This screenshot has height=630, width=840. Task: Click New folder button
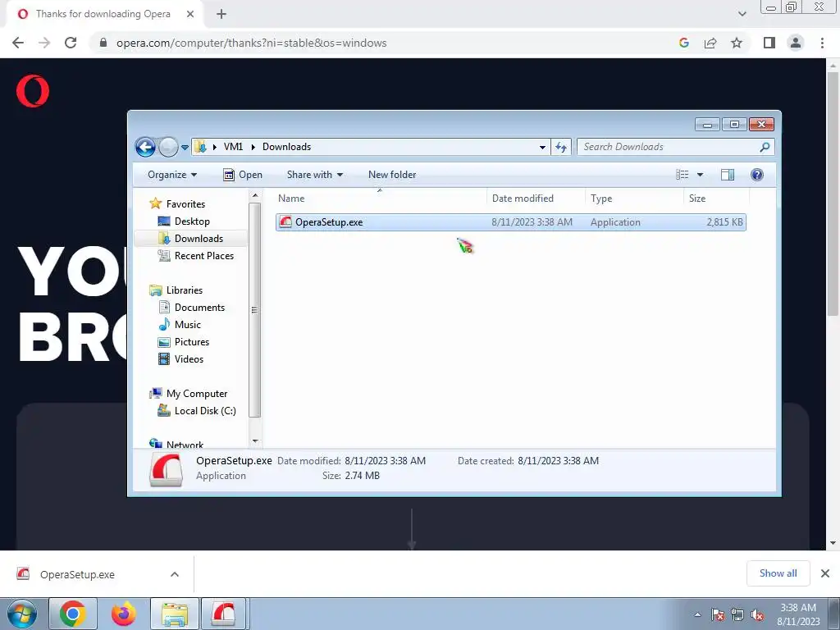pos(392,175)
